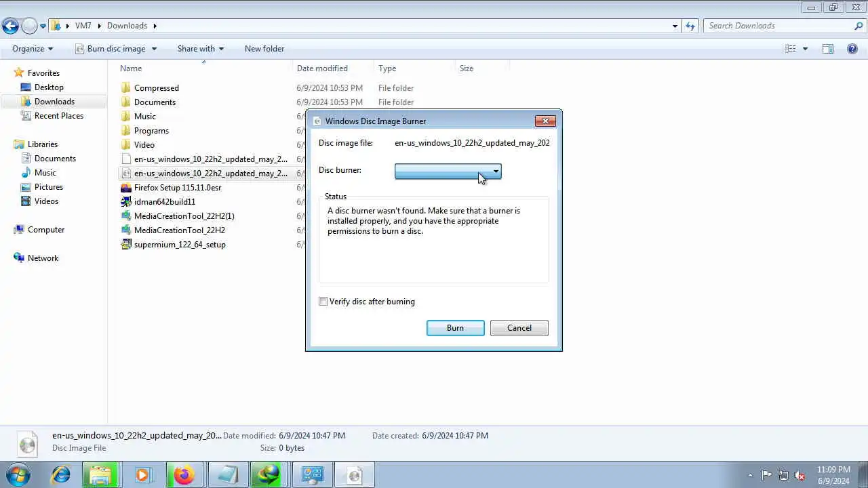Sort by Name column header
Viewport: 868px width, 488px height.
point(131,68)
